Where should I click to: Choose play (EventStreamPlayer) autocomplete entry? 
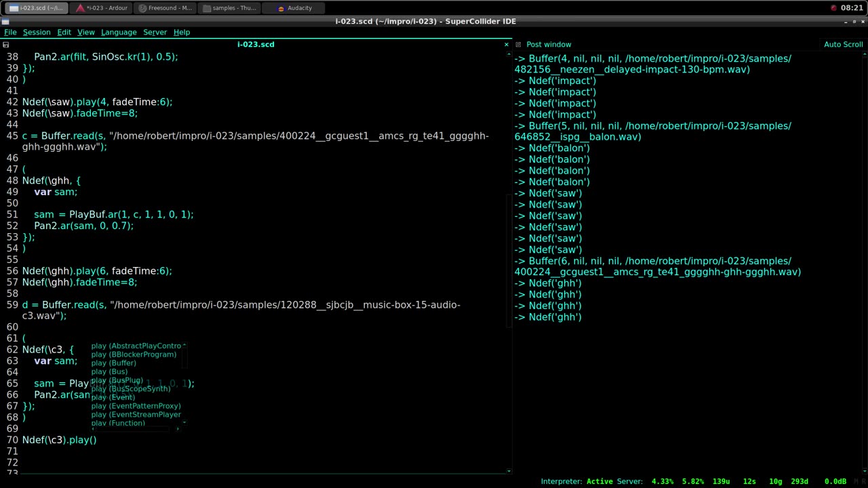pos(136,414)
